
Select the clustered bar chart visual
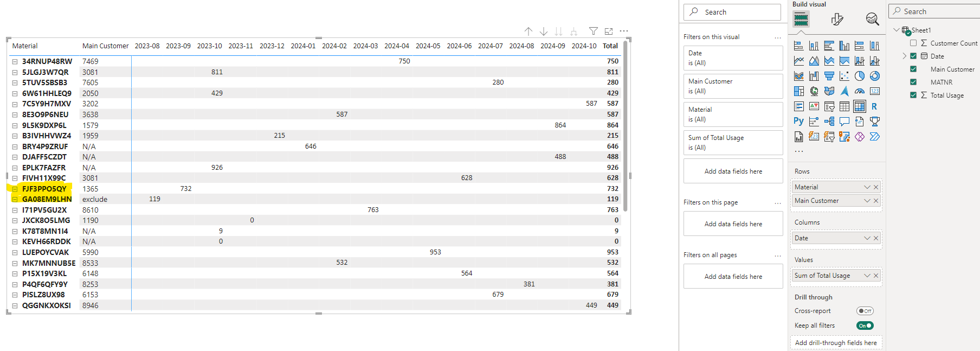829,46
